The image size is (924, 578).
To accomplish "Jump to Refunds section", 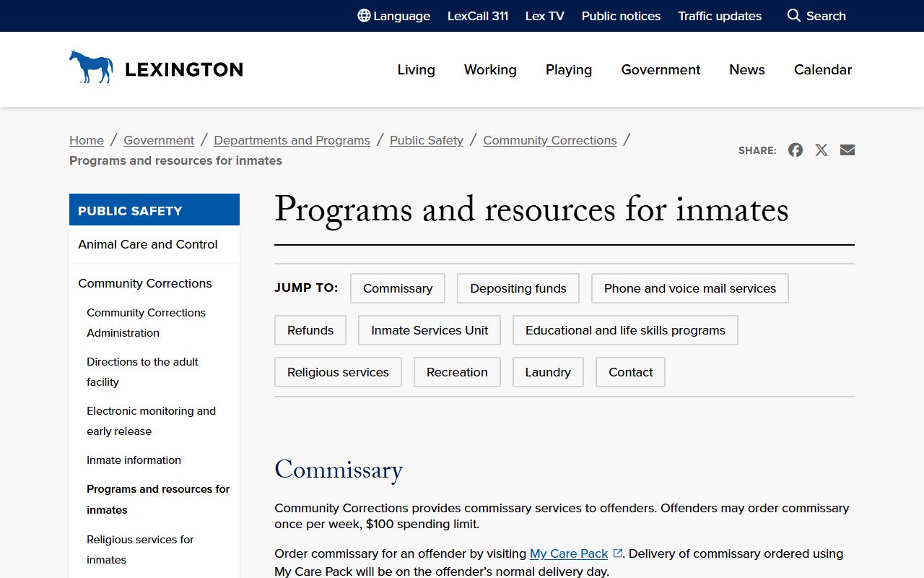I will pyautogui.click(x=310, y=330).
